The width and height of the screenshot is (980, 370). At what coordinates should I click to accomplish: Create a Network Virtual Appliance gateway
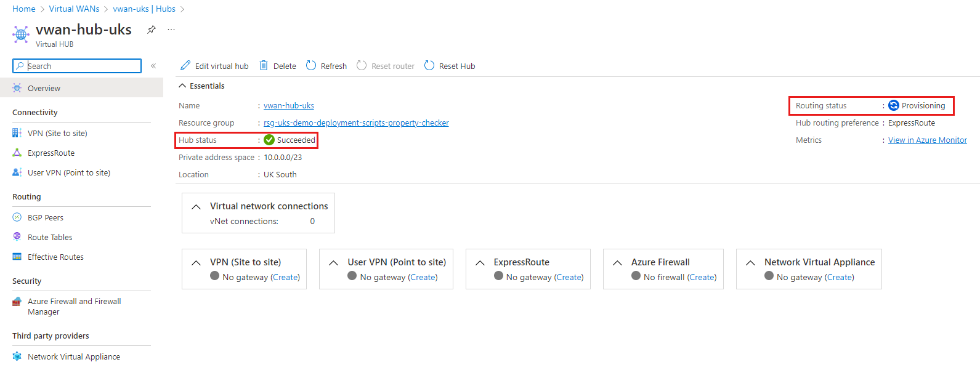(x=840, y=277)
